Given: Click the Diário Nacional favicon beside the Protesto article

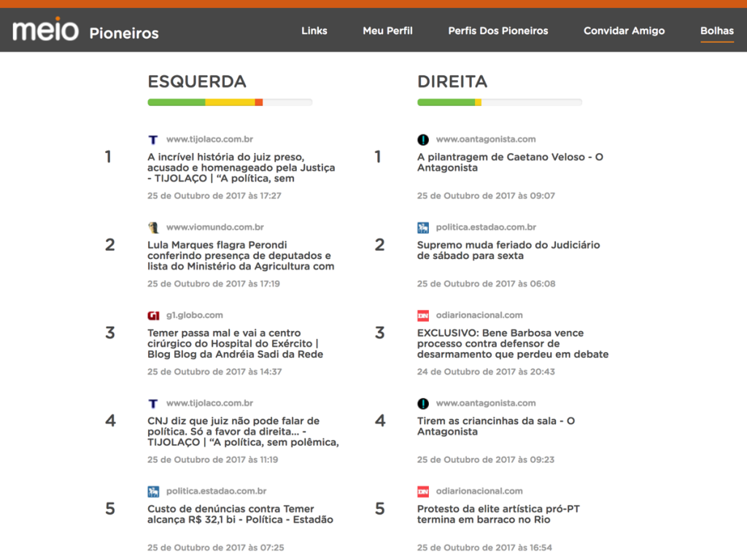Looking at the screenshot, I should coord(423,491).
